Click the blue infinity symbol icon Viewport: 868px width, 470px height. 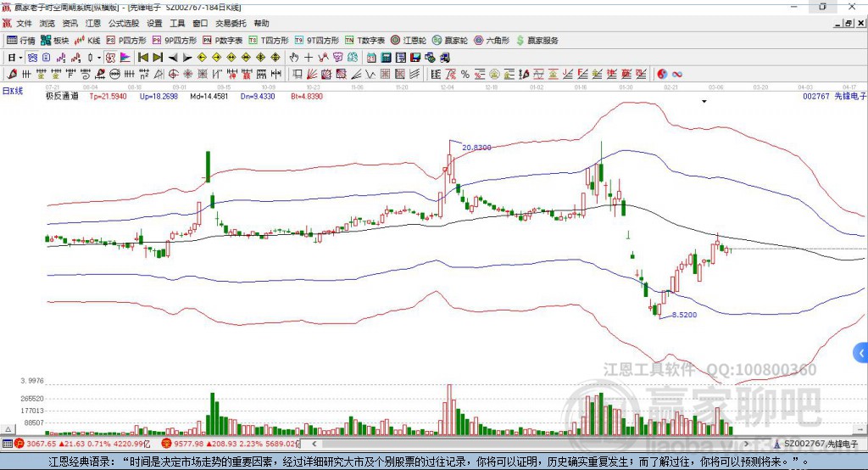coord(677,74)
